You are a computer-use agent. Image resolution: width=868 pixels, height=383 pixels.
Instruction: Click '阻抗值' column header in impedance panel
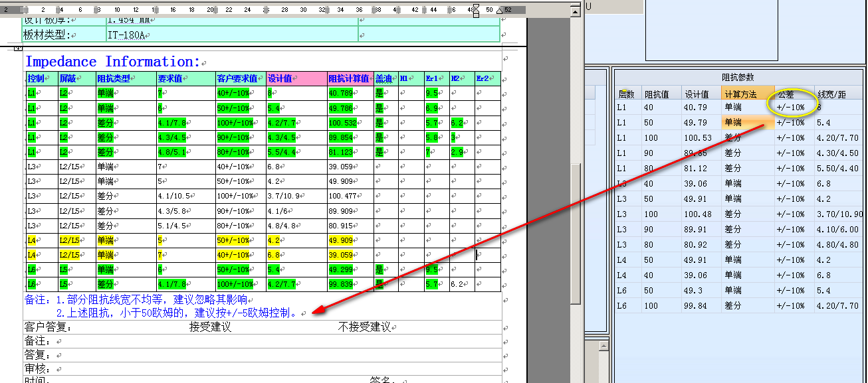point(661,94)
